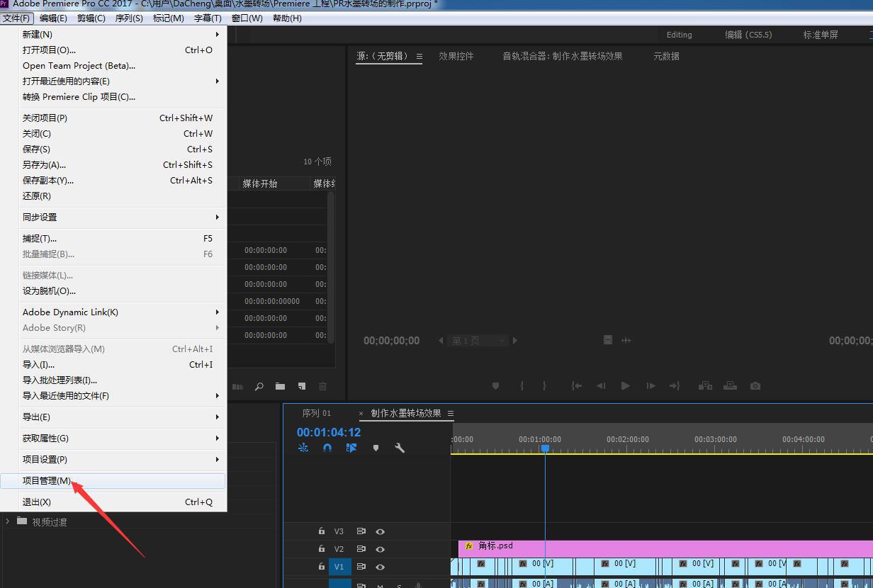The image size is (873, 588).
Task: Choose 导入(I)... from File menu
Action: point(113,364)
